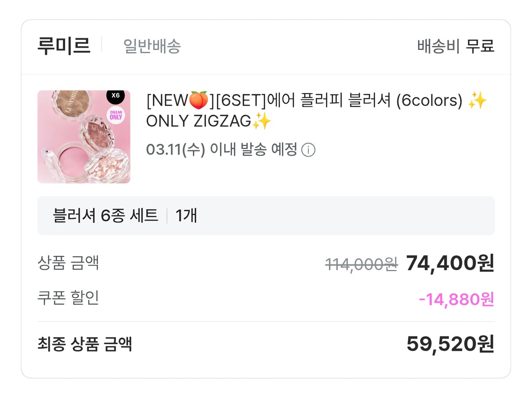Open the 루미르 store name link
The image size is (532, 398).
tap(64, 46)
